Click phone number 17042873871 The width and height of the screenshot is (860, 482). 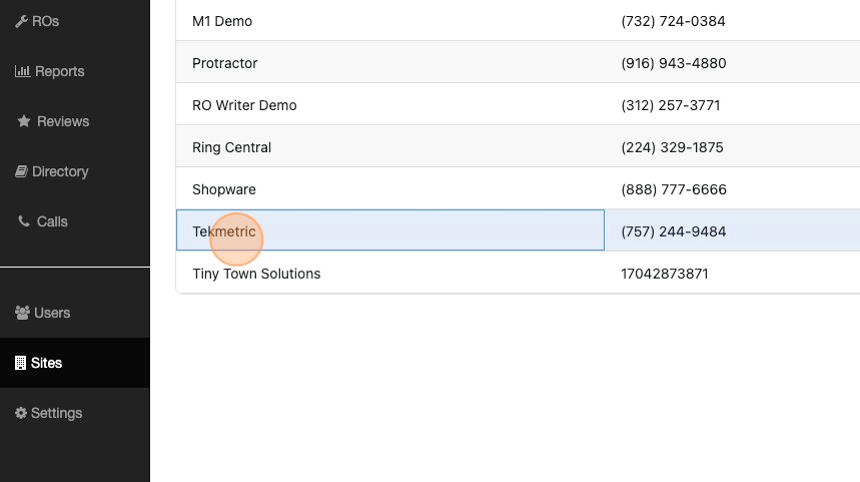[664, 273]
